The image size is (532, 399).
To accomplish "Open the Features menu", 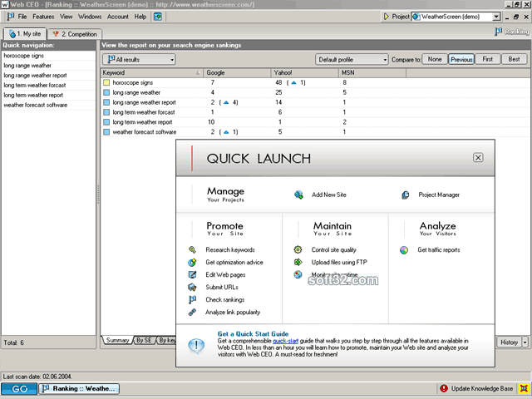I will point(43,17).
